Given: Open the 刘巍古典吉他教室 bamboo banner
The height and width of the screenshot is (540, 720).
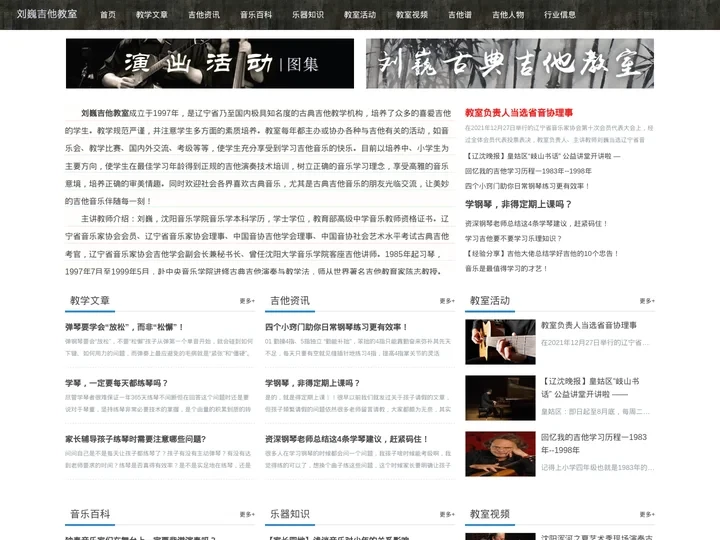Looking at the screenshot, I should click(510, 63).
